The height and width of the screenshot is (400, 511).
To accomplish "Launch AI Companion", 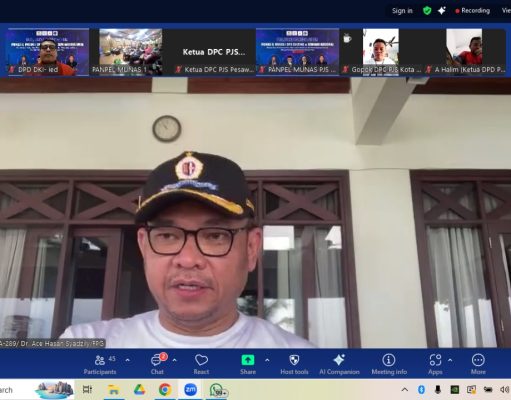I will click(x=339, y=364).
